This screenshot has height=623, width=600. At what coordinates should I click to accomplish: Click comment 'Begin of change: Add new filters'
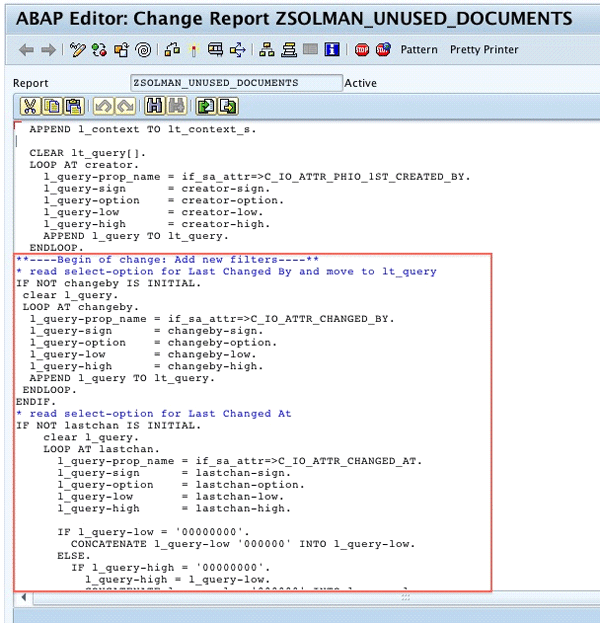[167, 260]
